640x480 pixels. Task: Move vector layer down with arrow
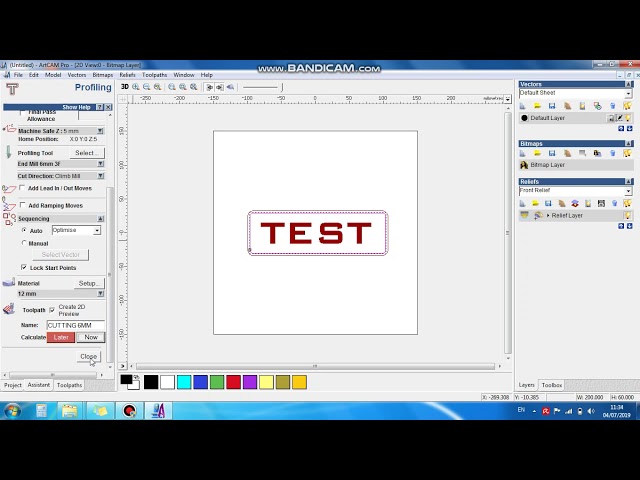click(x=629, y=129)
